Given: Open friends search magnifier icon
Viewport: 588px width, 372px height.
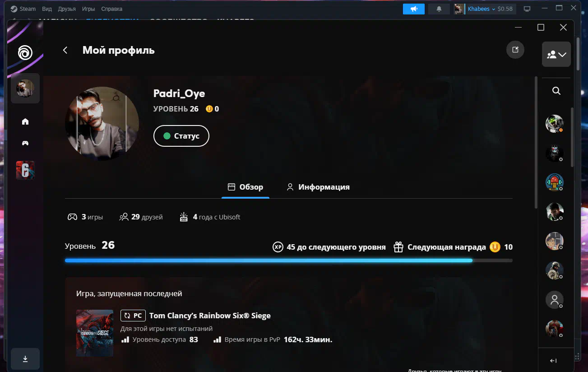Looking at the screenshot, I should pos(556,91).
